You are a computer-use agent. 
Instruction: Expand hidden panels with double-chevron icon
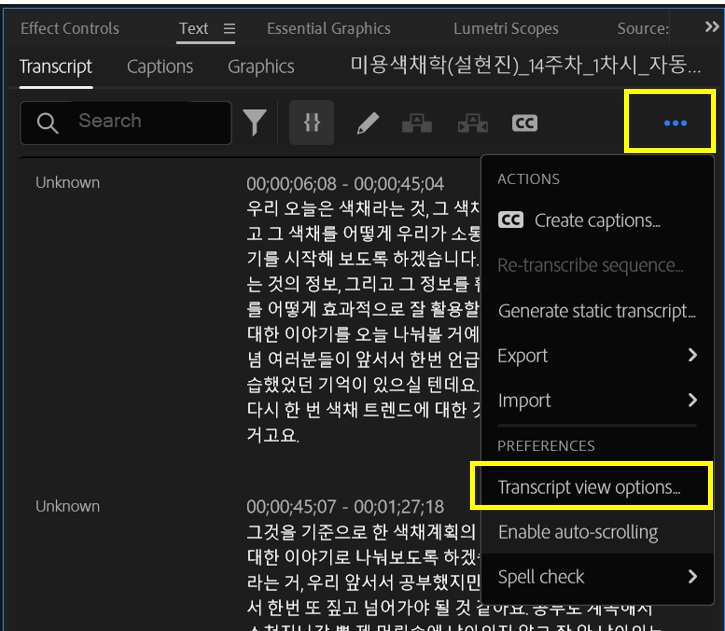click(x=712, y=27)
